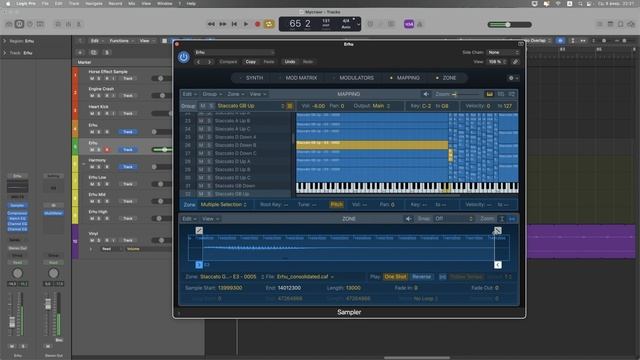
Task: Click the Zone horizontal zoom icon
Action: tap(512, 219)
